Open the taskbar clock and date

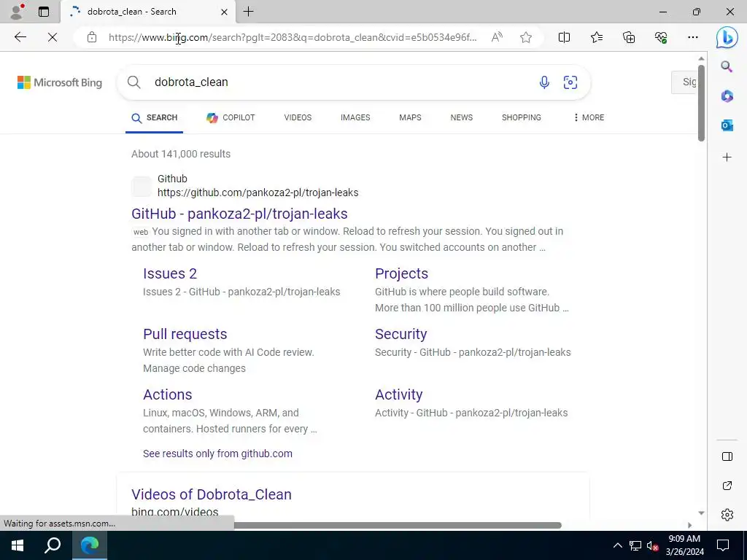tap(684, 545)
